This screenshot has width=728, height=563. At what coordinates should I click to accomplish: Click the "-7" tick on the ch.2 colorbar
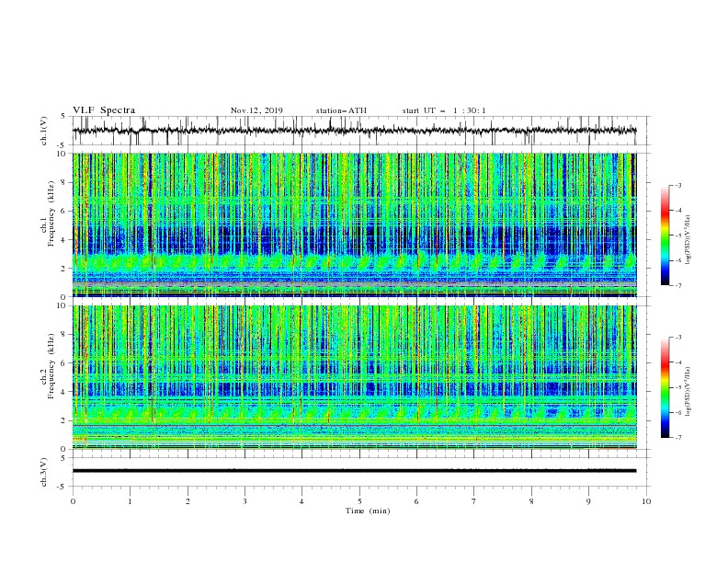[x=678, y=438]
